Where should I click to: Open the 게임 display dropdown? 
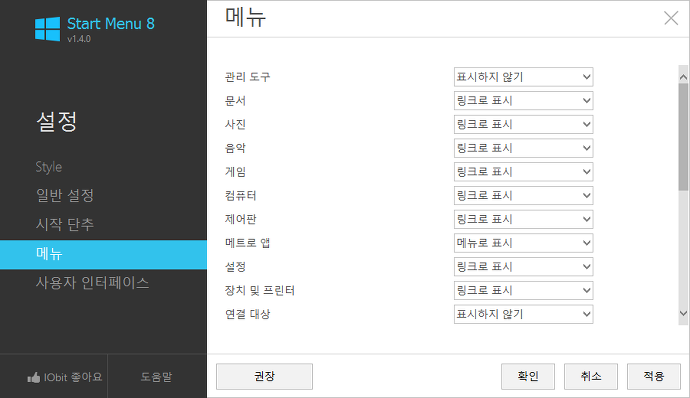[x=523, y=172]
